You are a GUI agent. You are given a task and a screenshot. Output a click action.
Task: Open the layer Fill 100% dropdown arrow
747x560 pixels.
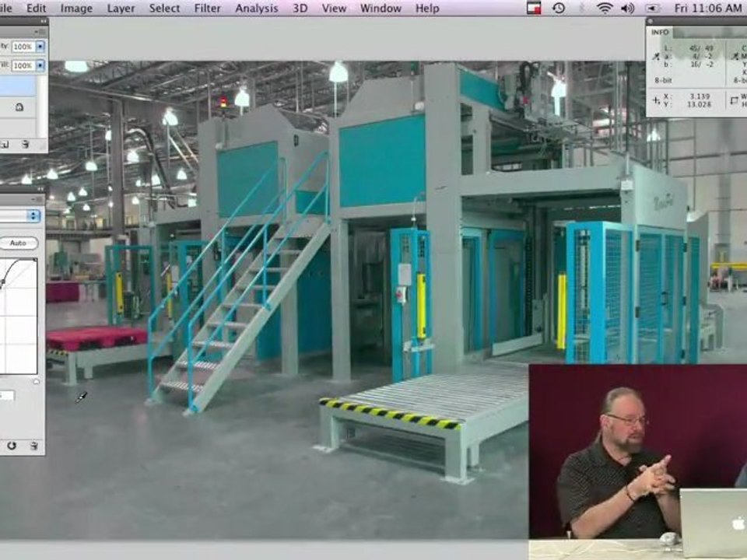pyautogui.click(x=40, y=65)
